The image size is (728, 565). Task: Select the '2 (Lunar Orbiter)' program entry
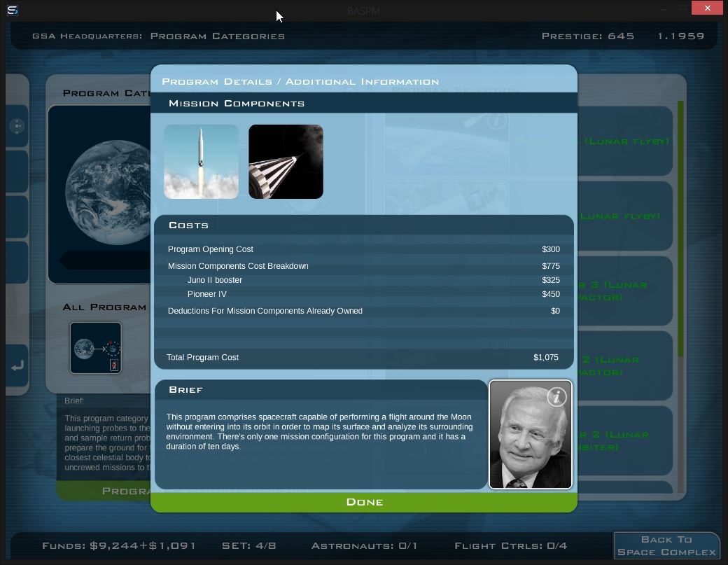(625, 440)
